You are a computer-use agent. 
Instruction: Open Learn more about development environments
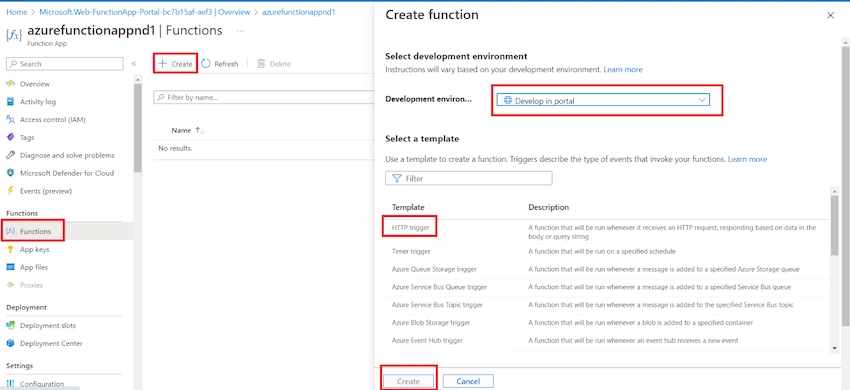(x=623, y=70)
